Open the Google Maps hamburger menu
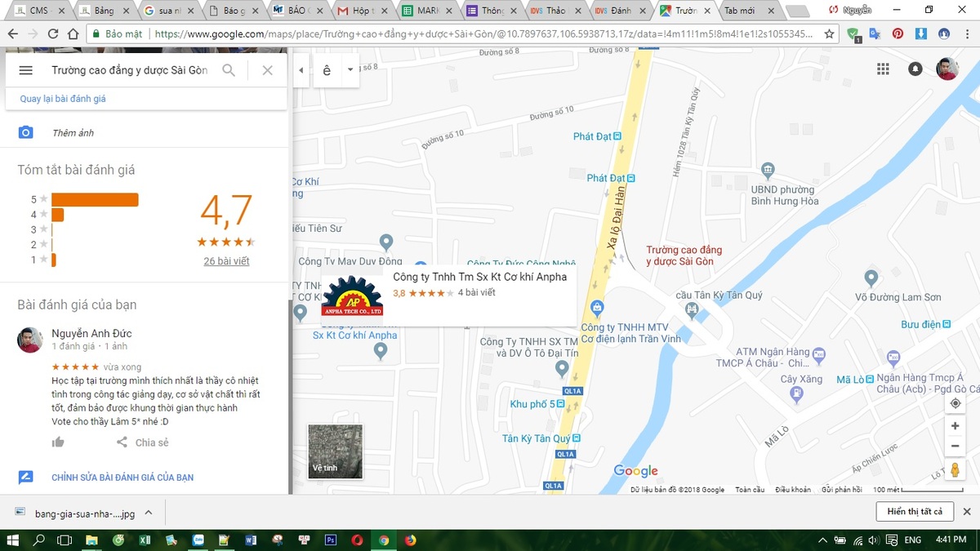 (25, 70)
